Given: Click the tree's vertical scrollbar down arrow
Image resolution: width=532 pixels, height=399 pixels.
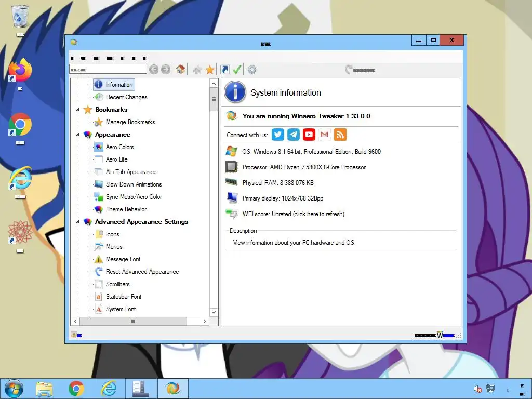Looking at the screenshot, I should tap(214, 312).
